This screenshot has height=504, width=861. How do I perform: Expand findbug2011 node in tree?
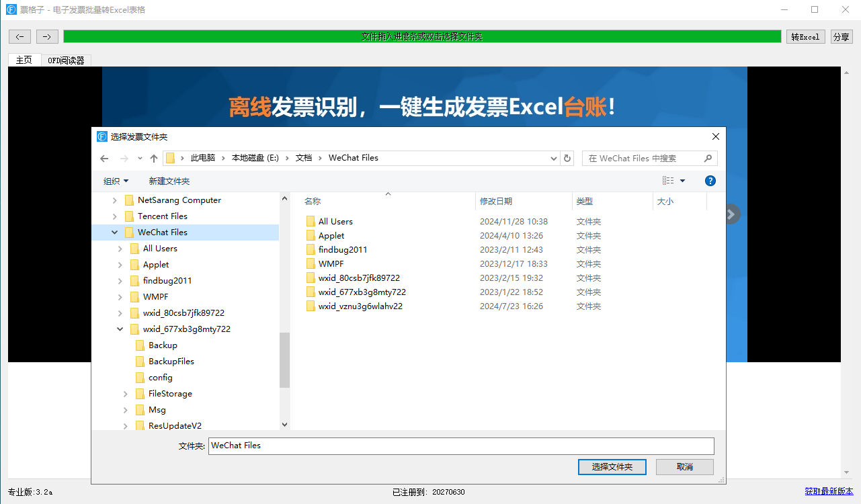point(120,281)
